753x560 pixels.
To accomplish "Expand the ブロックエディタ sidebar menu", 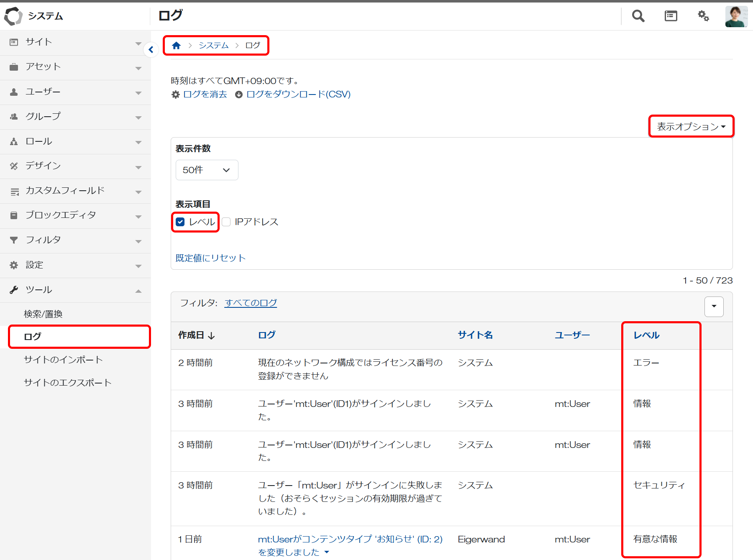I will 75,216.
